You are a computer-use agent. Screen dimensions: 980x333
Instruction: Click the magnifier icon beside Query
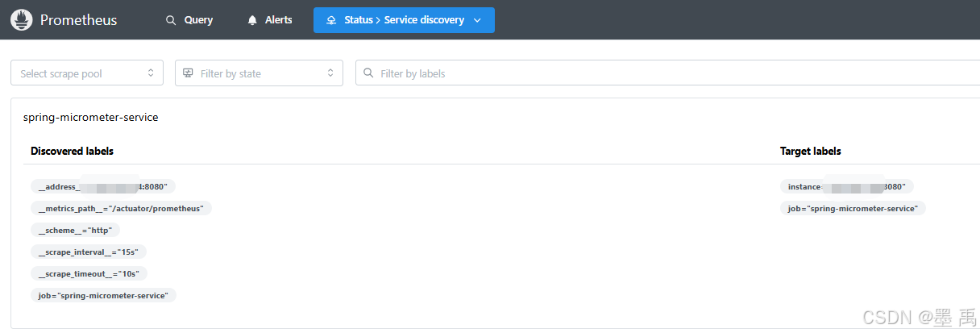click(x=171, y=20)
